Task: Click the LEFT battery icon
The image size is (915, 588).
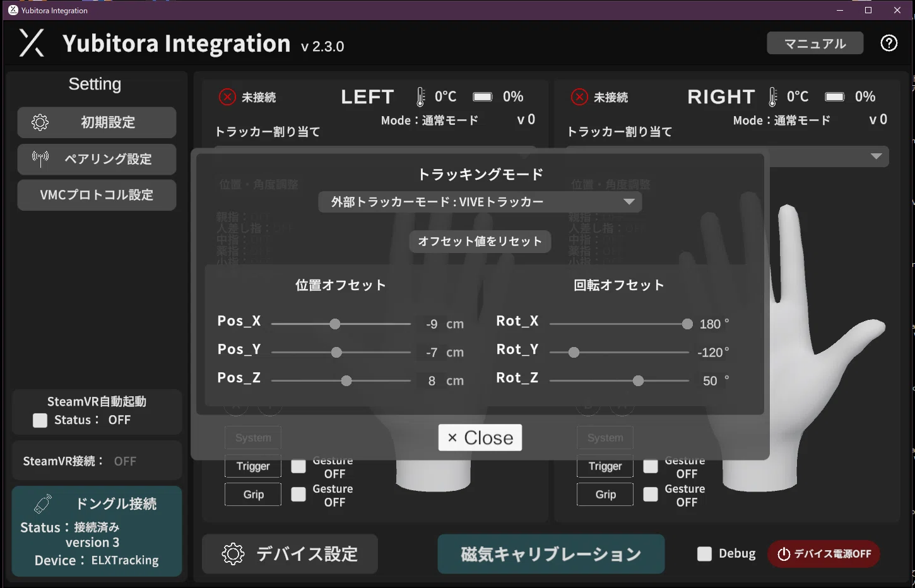Action: pos(483,97)
